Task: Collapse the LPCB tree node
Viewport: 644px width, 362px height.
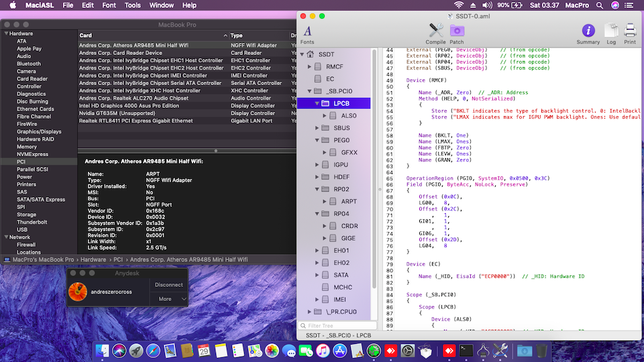Action: (x=317, y=103)
